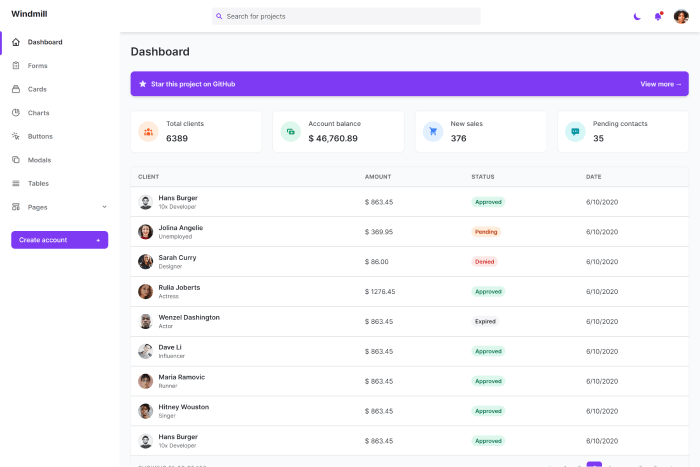Open the profile avatar menu
This screenshot has width=700, height=467.
click(x=681, y=17)
